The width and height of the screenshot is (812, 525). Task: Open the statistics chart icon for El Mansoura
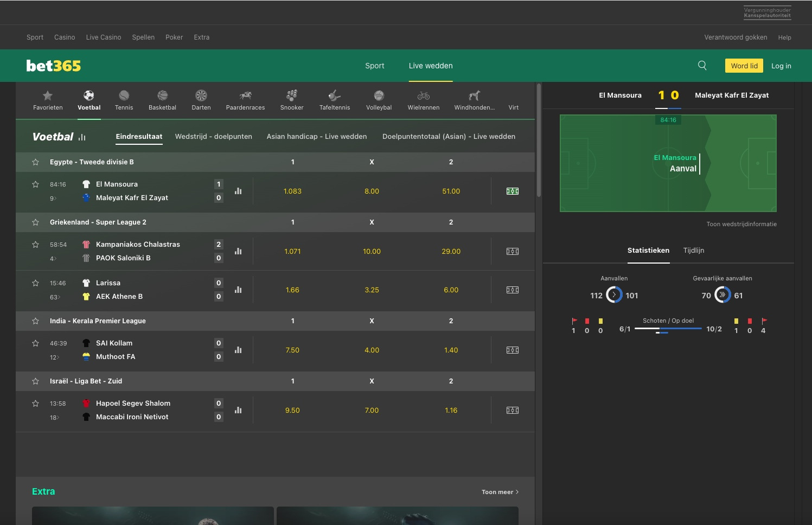click(x=238, y=191)
